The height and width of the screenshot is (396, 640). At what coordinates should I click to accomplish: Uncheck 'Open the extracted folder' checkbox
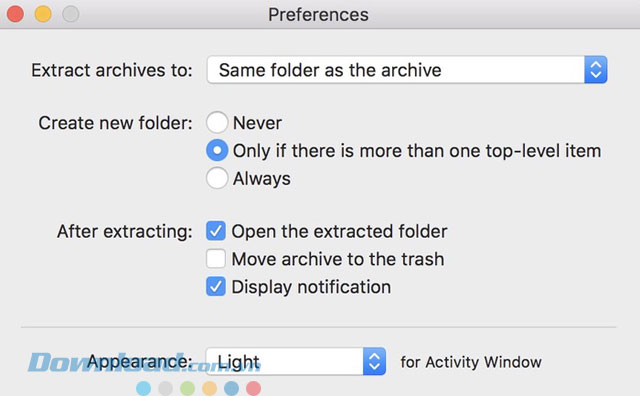click(x=216, y=231)
